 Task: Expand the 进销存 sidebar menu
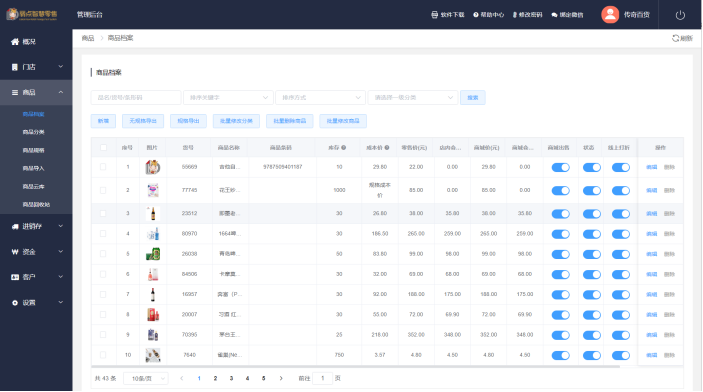pos(36,226)
